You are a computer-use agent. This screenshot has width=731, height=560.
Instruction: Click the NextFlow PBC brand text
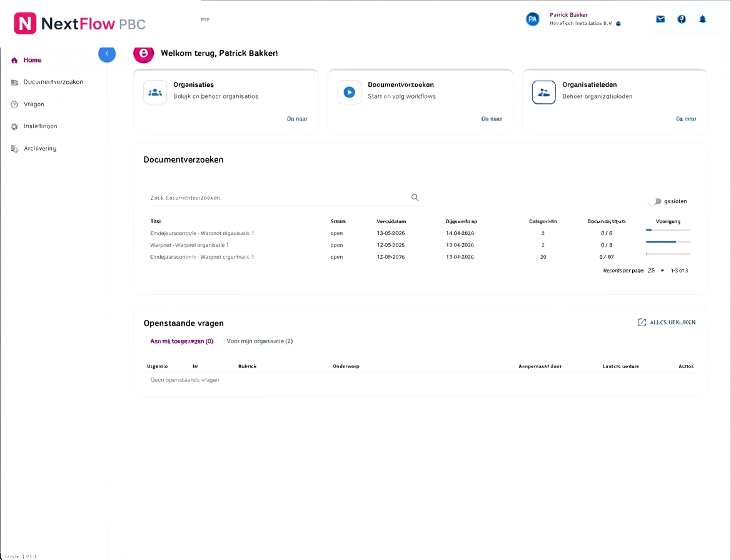coord(93,24)
